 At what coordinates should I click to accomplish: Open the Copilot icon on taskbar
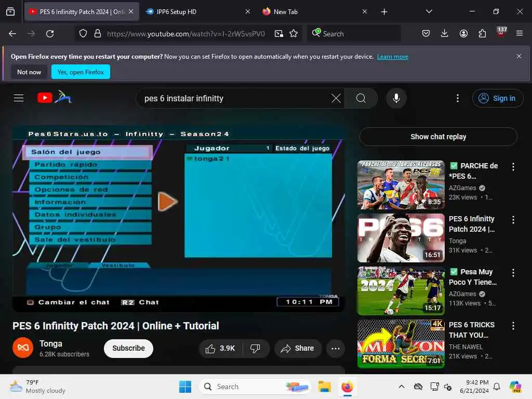tap(515, 387)
